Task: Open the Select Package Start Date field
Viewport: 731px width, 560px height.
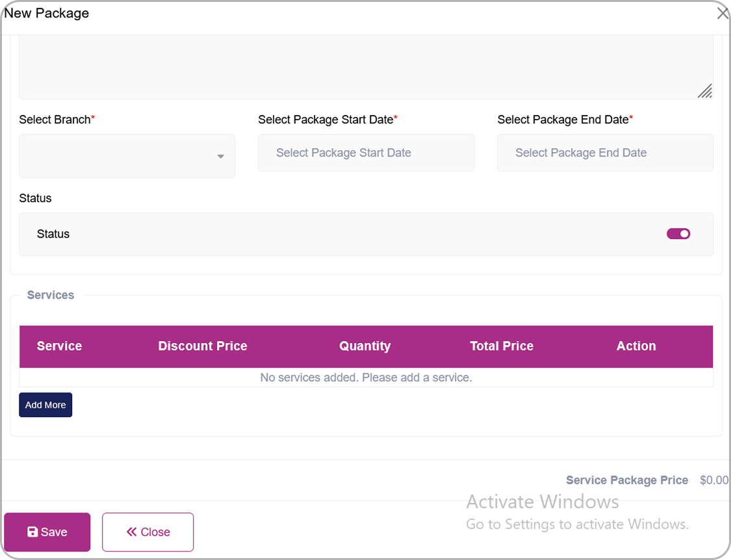Action: (x=366, y=153)
